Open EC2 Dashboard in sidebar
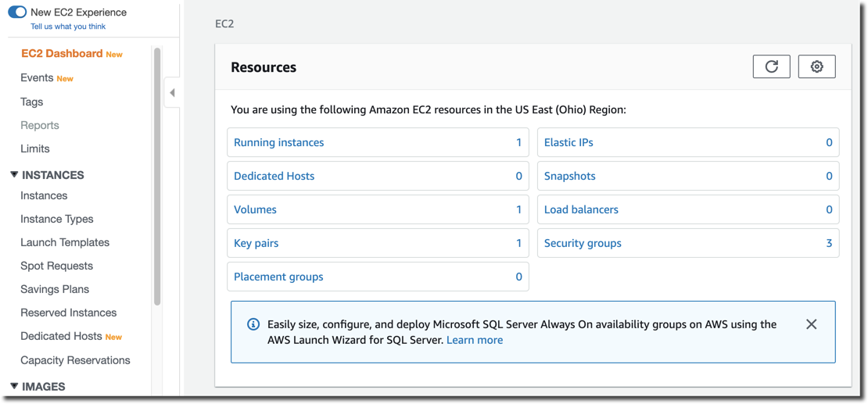Screen dimensions: 868x404 (x=62, y=54)
